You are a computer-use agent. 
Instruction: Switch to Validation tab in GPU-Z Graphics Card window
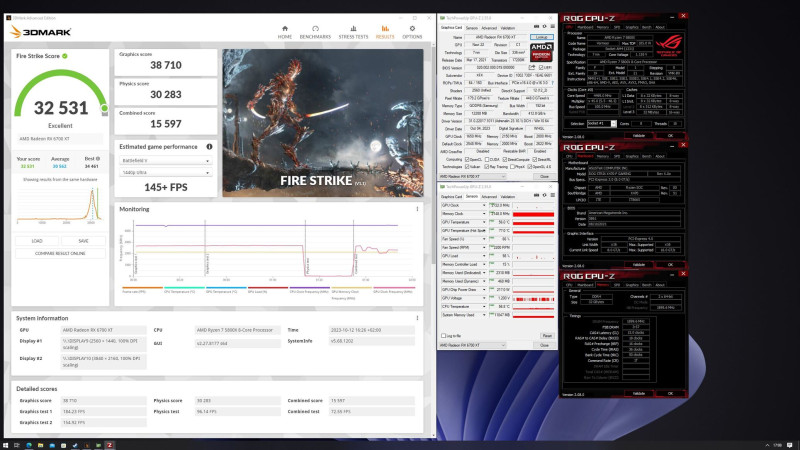point(508,28)
